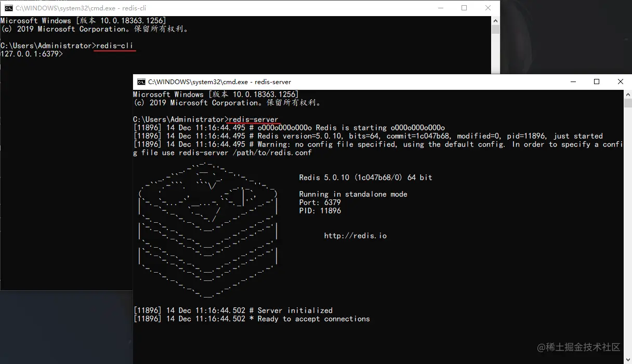Screen dimensions: 632x364
Task: Click the Redis ASCII art logo
Action: click(x=208, y=231)
